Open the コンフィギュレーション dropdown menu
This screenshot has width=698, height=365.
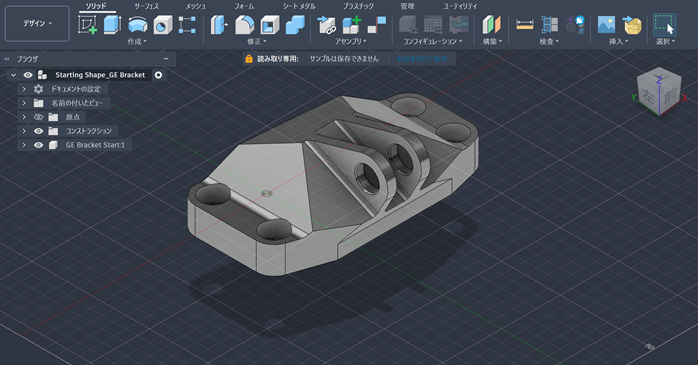pyautogui.click(x=433, y=41)
